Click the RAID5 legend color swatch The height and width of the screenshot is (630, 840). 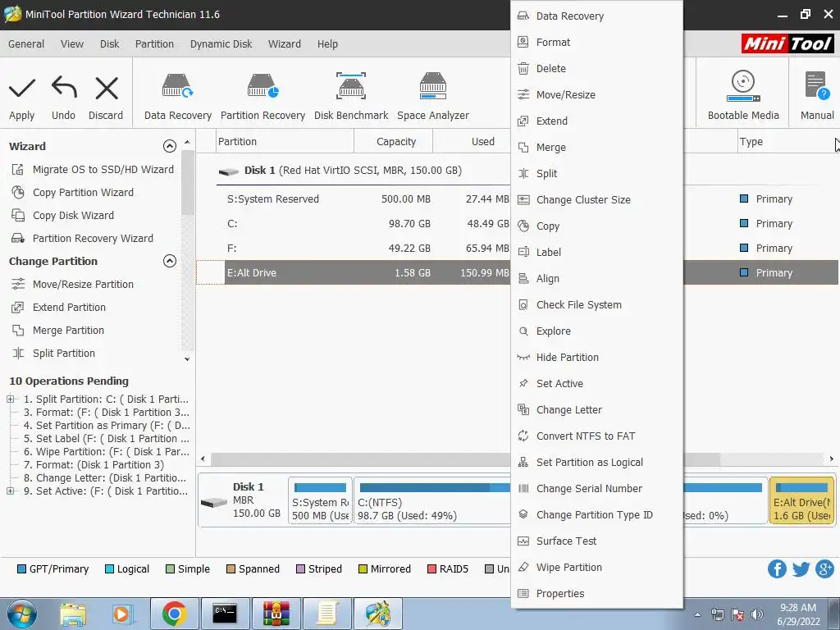431,569
